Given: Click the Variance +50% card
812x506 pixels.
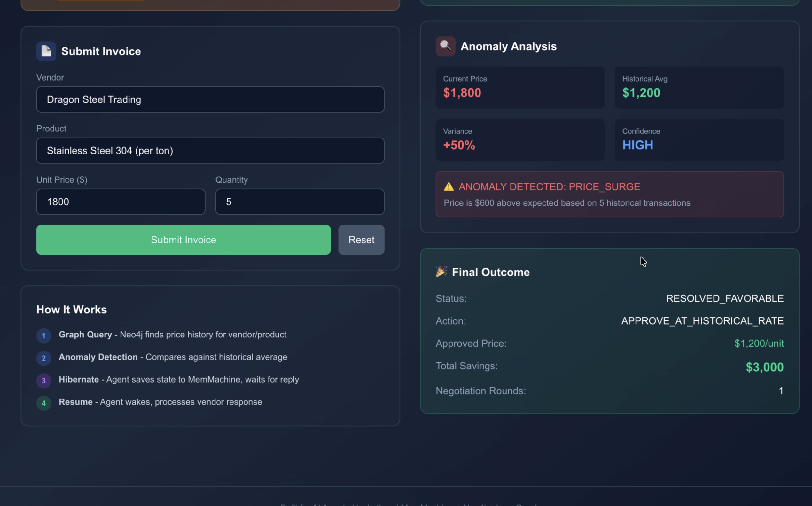Looking at the screenshot, I should pos(520,140).
